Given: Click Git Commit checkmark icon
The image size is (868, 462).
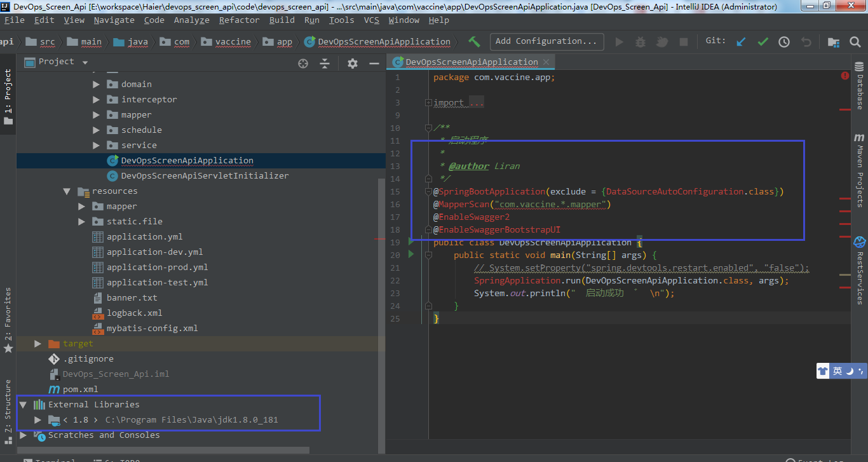Looking at the screenshot, I should point(763,42).
